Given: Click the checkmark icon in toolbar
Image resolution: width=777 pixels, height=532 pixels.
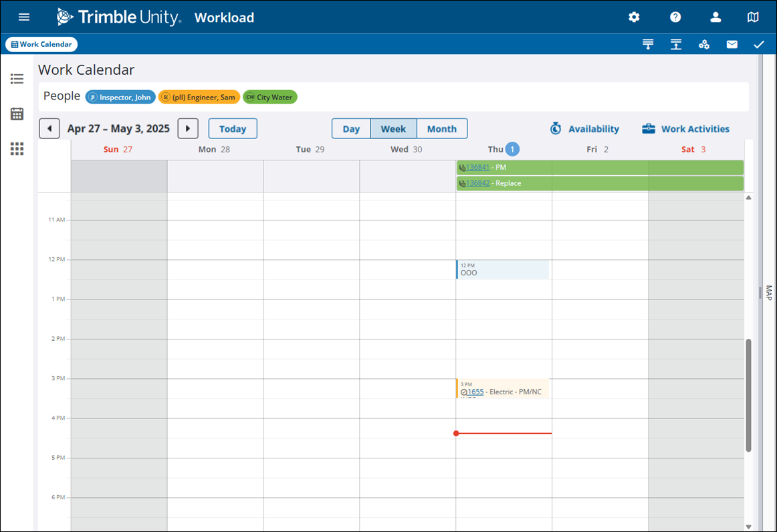Looking at the screenshot, I should (x=758, y=45).
